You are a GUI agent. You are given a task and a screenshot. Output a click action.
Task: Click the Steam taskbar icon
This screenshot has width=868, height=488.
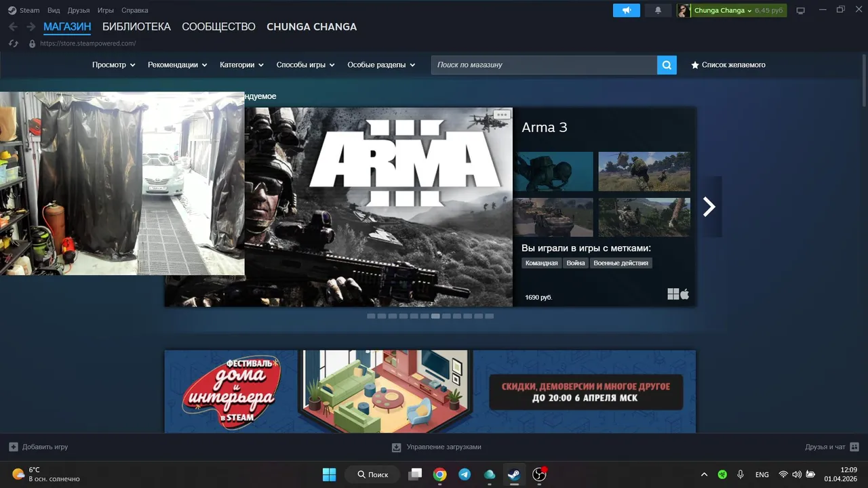point(514,474)
